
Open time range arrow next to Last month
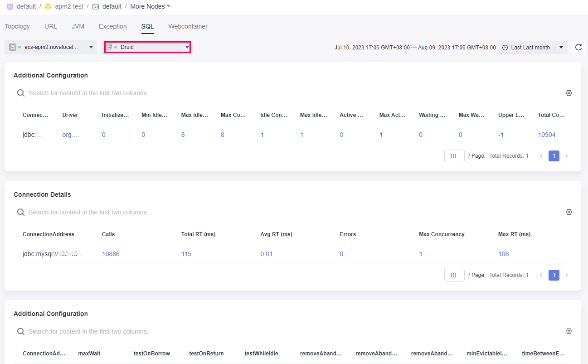[x=561, y=48]
